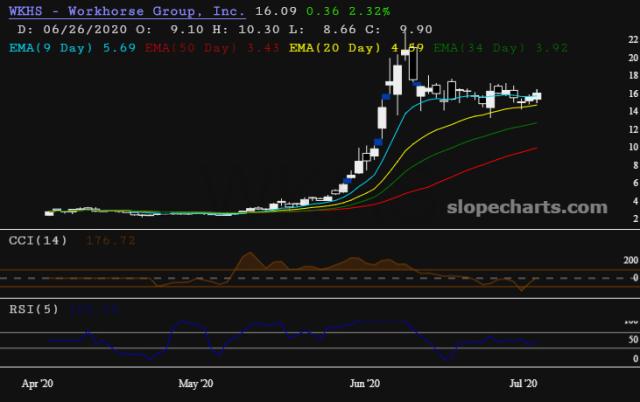Click the Apr '20 date axis label
This screenshot has width=640, height=402.
39,383
